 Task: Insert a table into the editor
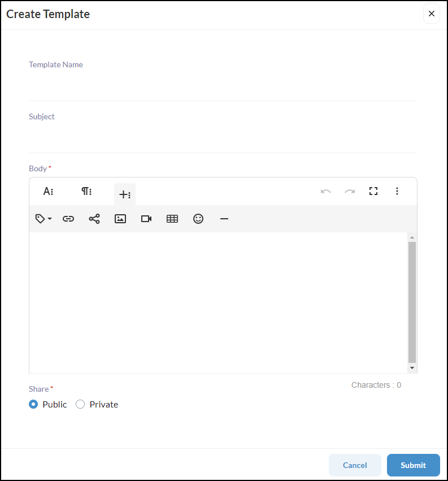172,219
